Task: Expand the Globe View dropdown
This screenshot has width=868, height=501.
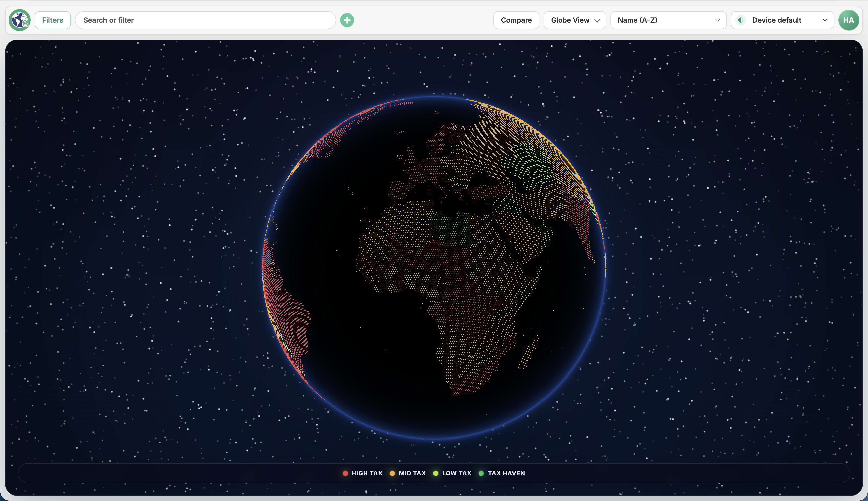Action: [574, 20]
